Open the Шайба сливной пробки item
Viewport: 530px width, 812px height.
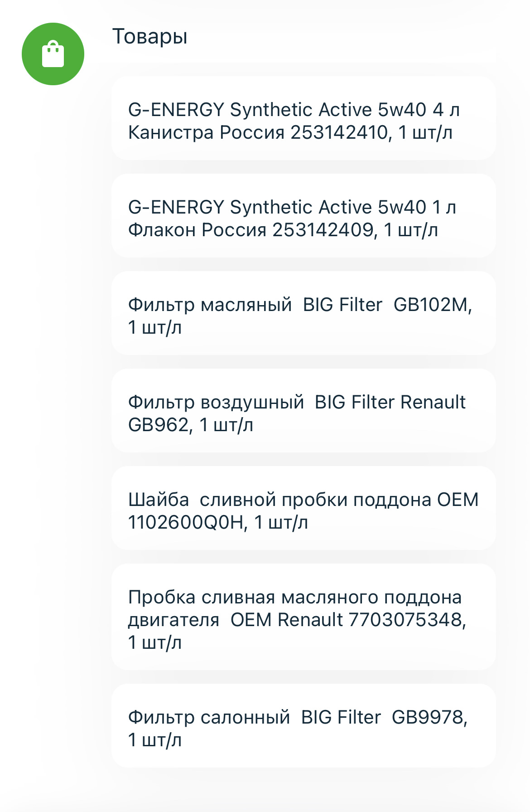point(303,508)
